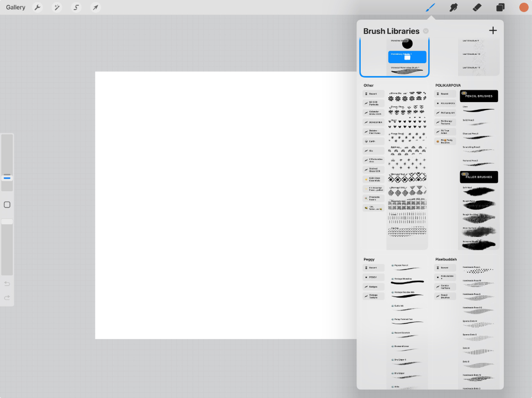532x398 pixels.
Task: Open the Layers panel
Action: 500,7
